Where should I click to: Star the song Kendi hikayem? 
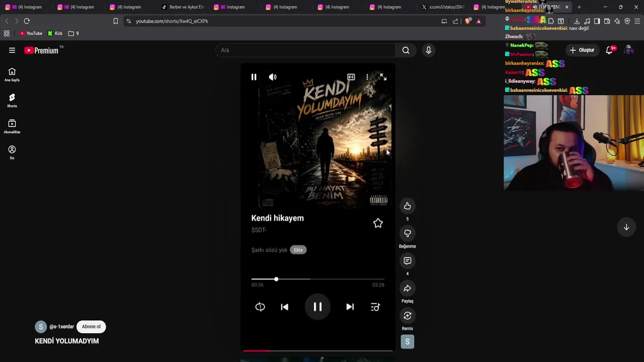(x=378, y=223)
